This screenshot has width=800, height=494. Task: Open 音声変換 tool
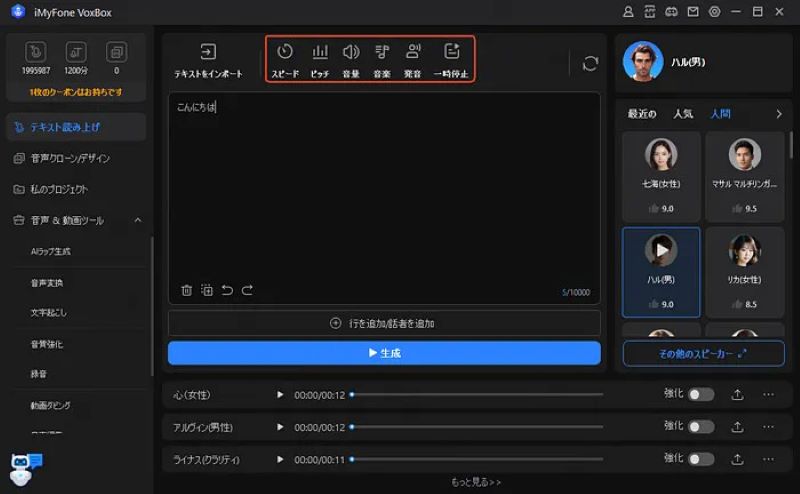46,283
